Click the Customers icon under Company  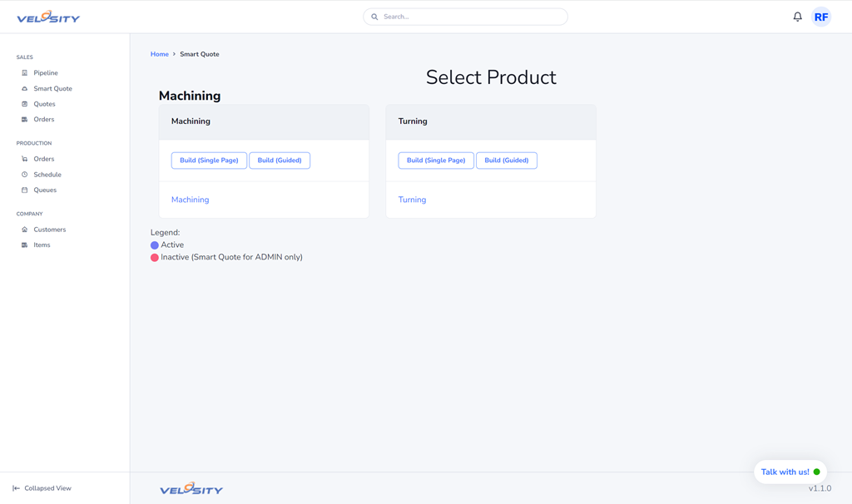tap(24, 230)
